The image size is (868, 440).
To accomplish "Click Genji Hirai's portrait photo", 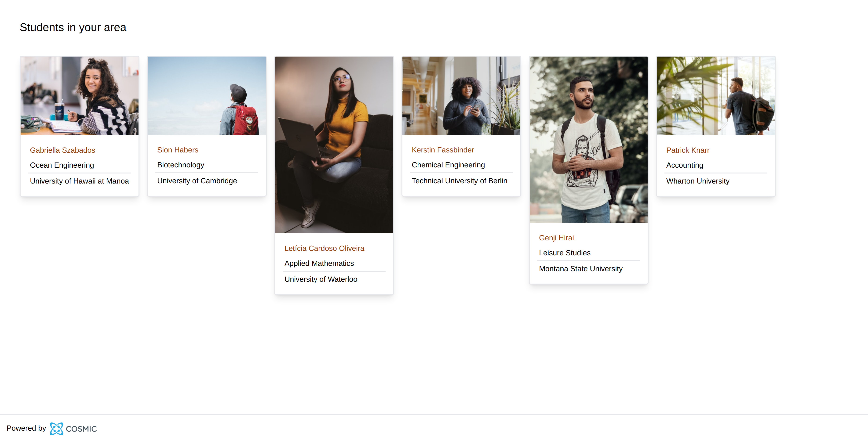I will pyautogui.click(x=589, y=140).
